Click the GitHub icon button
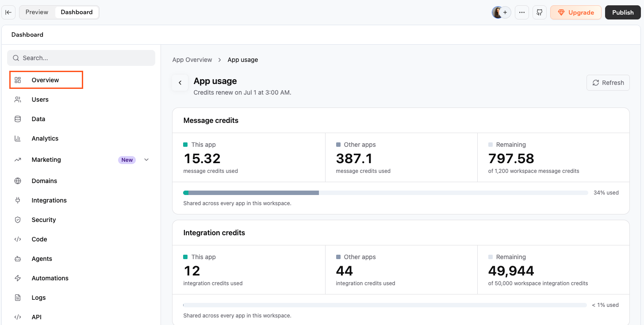This screenshot has width=644, height=325. point(540,12)
